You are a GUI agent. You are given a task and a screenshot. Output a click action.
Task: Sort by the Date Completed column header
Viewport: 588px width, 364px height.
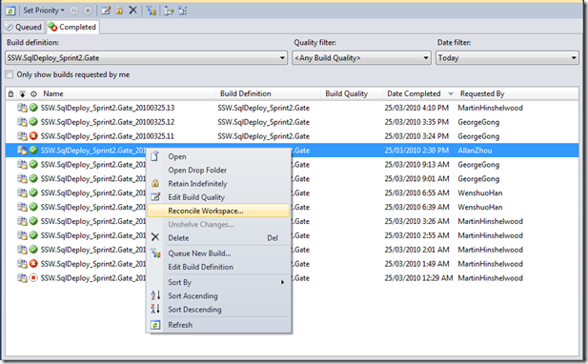coord(414,93)
